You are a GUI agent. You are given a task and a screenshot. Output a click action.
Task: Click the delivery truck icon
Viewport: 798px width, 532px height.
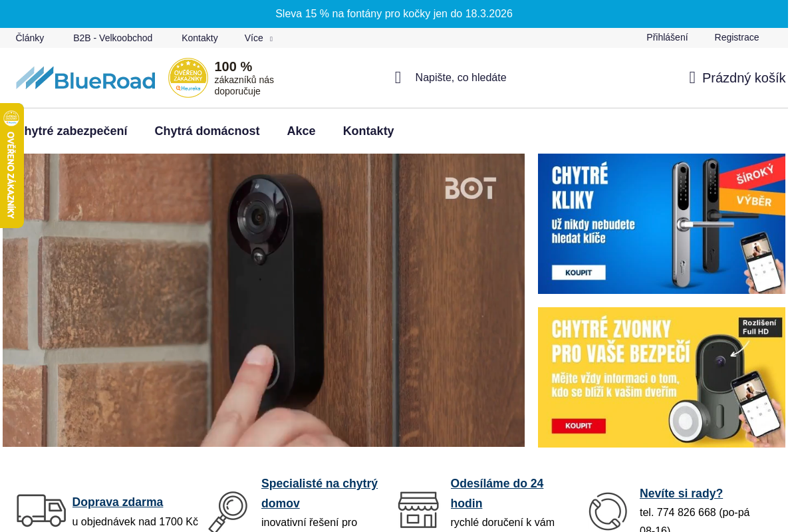point(41,510)
